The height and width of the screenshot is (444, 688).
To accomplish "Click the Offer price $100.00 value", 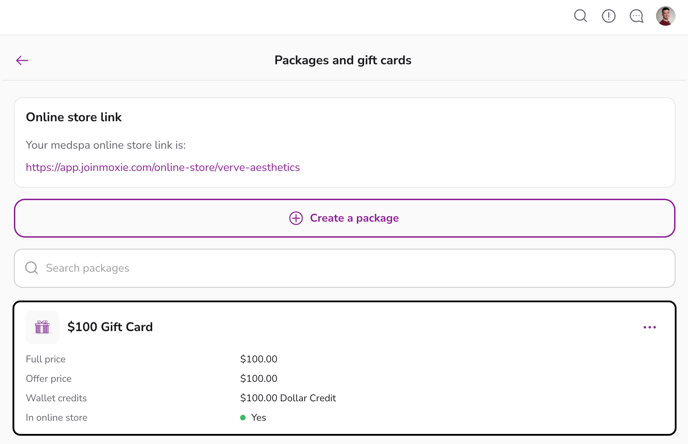I will [259, 379].
